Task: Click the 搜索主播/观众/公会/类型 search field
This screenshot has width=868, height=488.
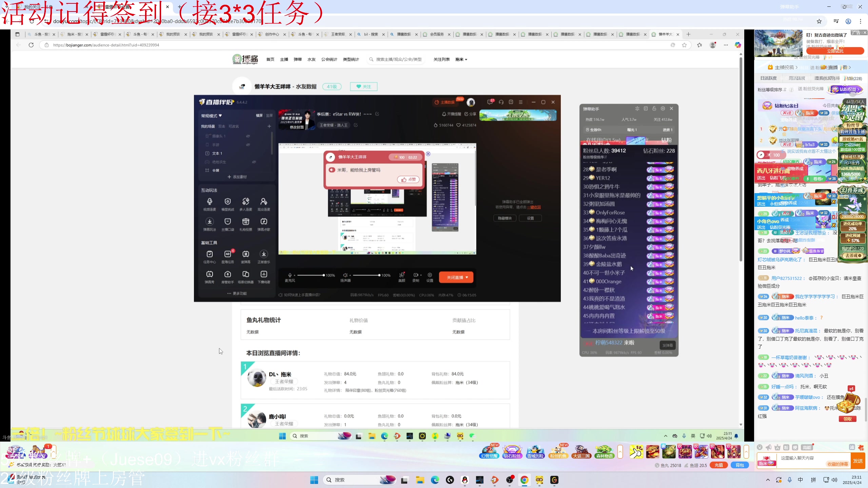Action: pos(395,59)
